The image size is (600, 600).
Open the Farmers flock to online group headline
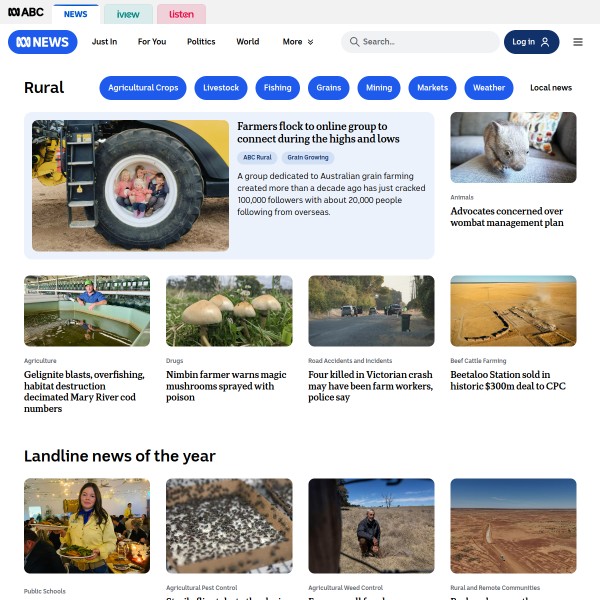pos(318,132)
